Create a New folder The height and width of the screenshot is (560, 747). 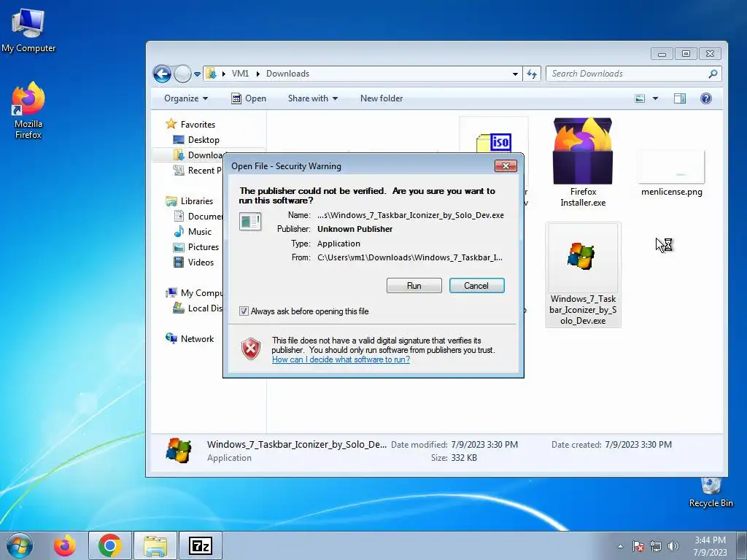pyautogui.click(x=381, y=98)
